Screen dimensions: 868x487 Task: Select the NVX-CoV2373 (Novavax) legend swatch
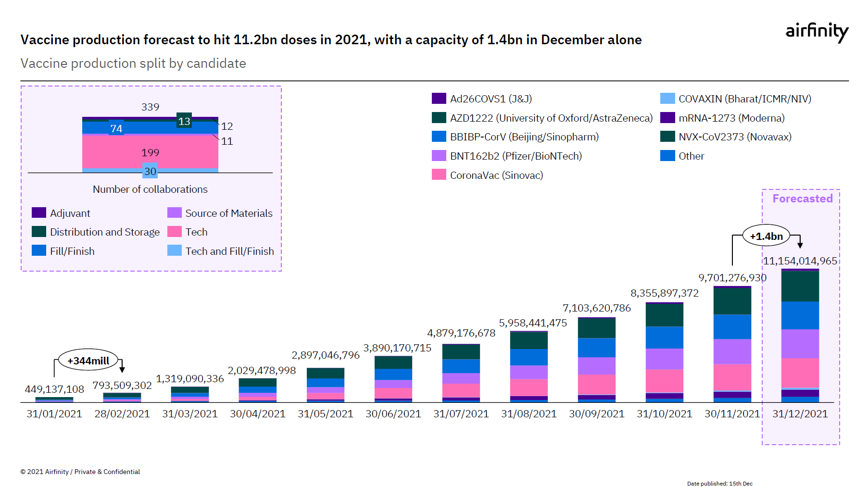pyautogui.click(x=667, y=137)
